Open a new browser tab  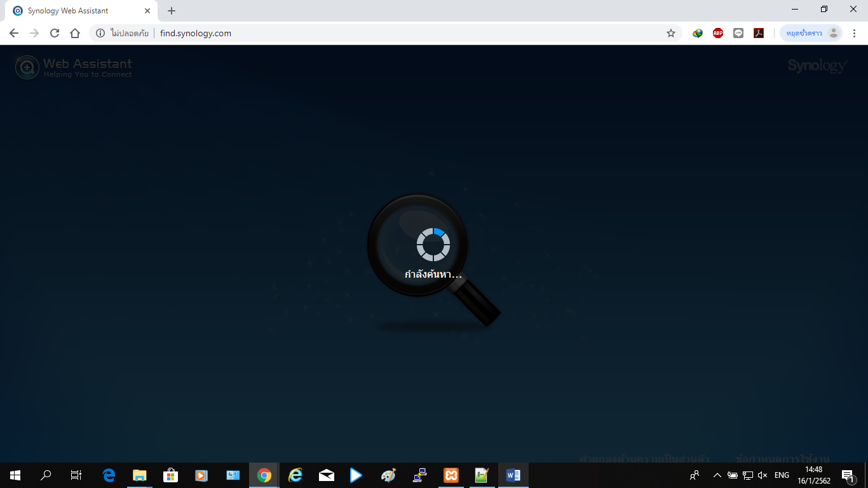click(172, 11)
